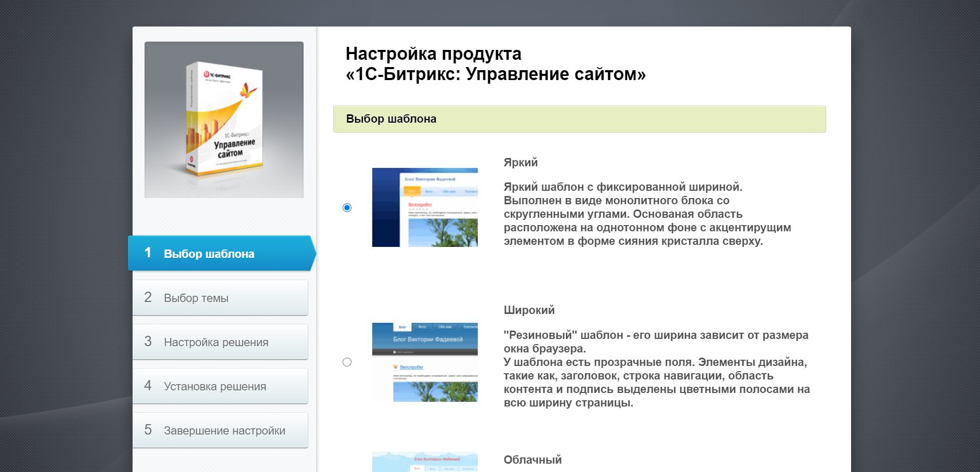
Task: Click the Выбор шаблона section header
Action: point(580,119)
